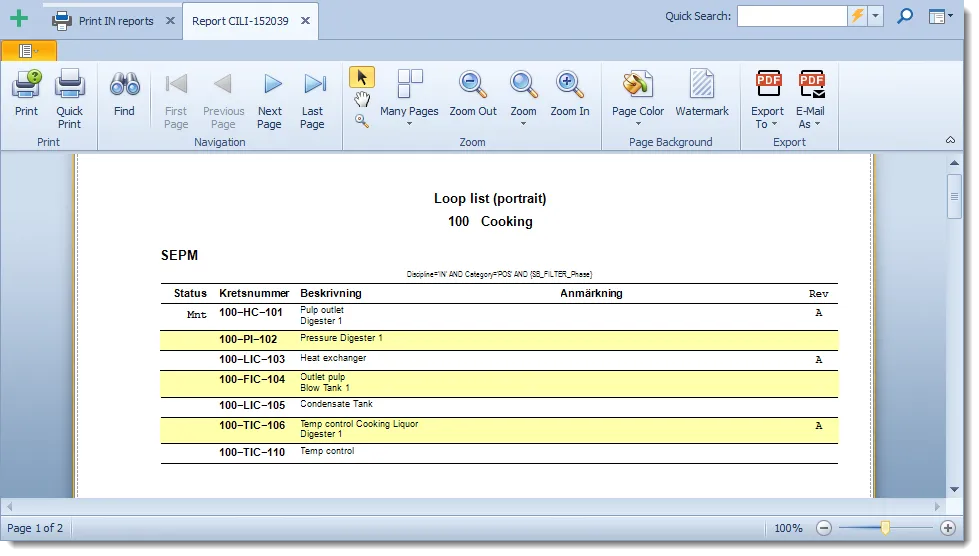Open the window layout dropdown icon
This screenshot has width=979, height=556.
coord(940,17)
